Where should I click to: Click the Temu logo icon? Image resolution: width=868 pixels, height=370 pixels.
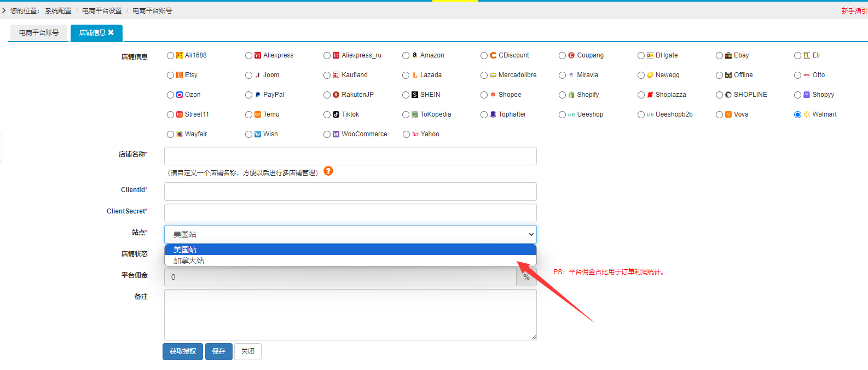pos(258,114)
